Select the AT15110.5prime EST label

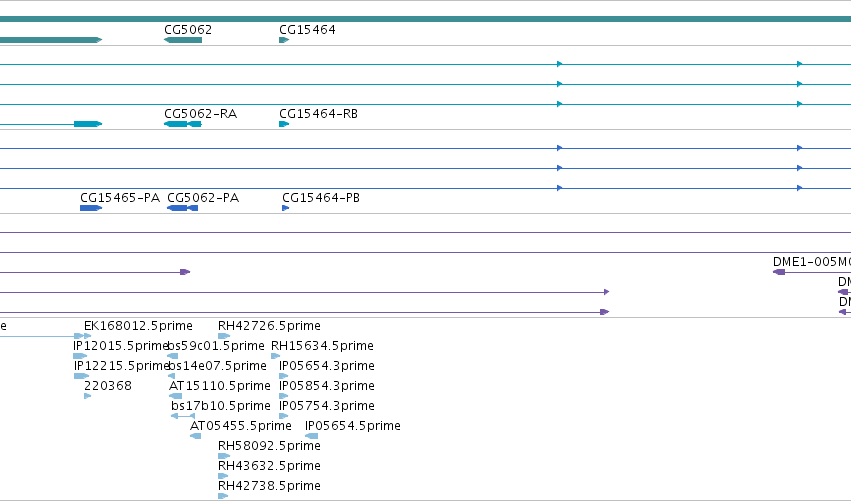tap(220, 386)
